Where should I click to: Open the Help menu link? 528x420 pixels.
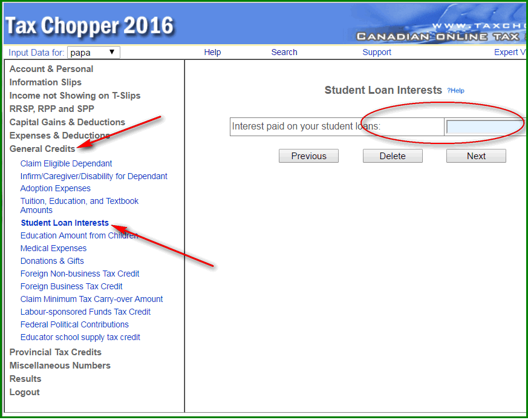(x=212, y=52)
